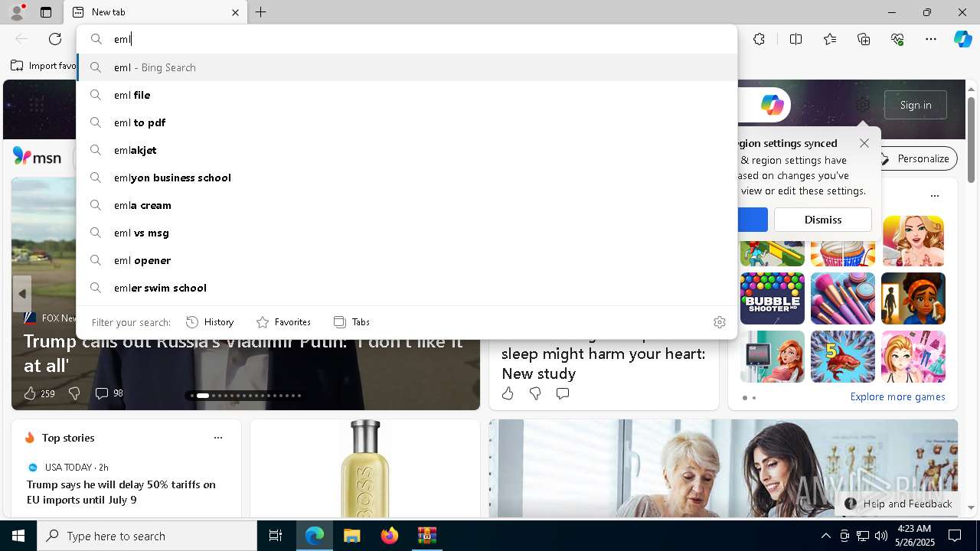
Task: Select the New tab tab
Action: [x=155, y=12]
